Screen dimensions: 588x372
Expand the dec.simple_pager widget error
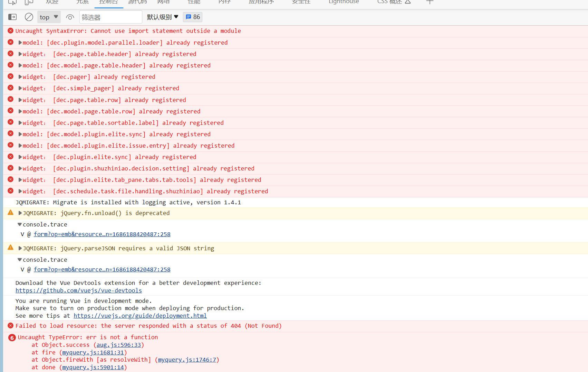tap(20, 88)
